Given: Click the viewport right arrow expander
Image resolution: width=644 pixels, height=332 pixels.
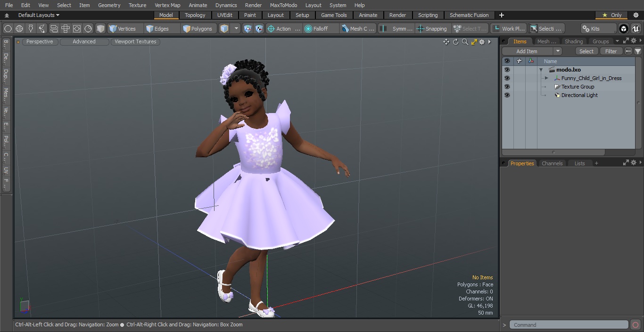Looking at the screenshot, I should (489, 42).
